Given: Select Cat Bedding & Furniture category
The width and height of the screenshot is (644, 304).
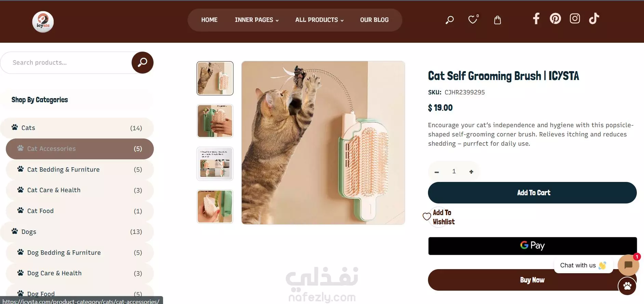Looking at the screenshot, I should 80,170.
